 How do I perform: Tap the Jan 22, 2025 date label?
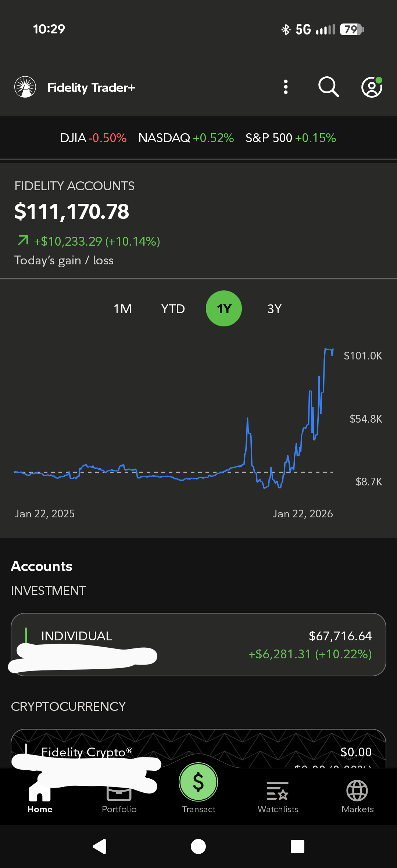click(44, 513)
